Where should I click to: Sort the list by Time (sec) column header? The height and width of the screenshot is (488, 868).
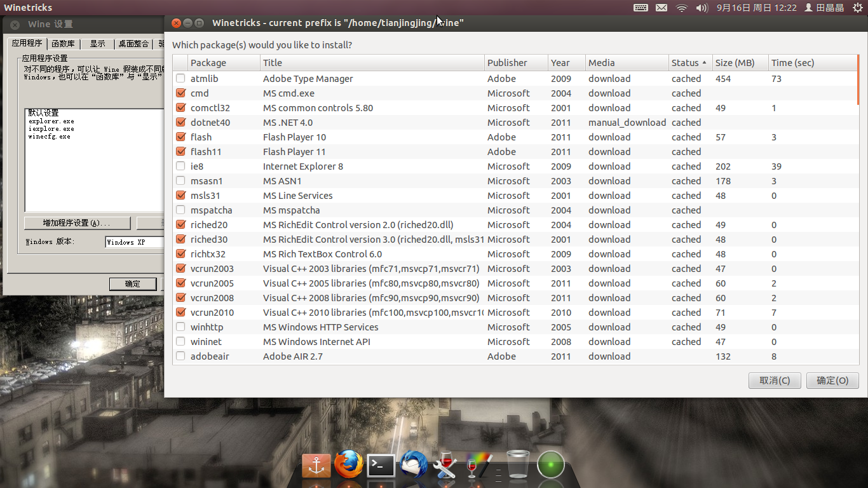pos(813,63)
